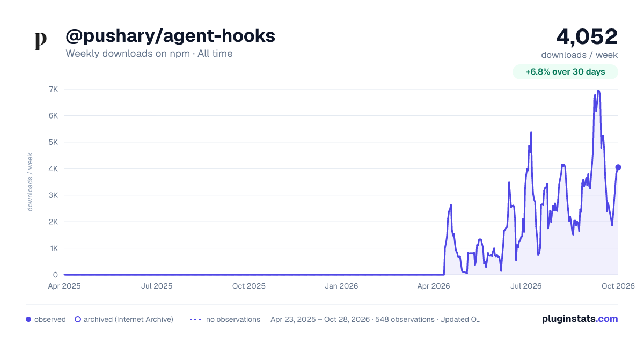
Task: Click the 2K y-axis label
Action: (x=53, y=222)
